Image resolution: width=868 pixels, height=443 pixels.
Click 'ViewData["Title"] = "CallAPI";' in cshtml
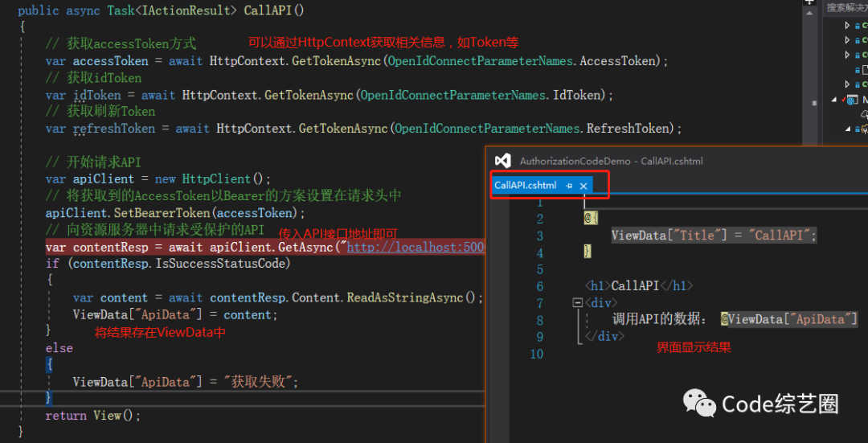click(714, 236)
